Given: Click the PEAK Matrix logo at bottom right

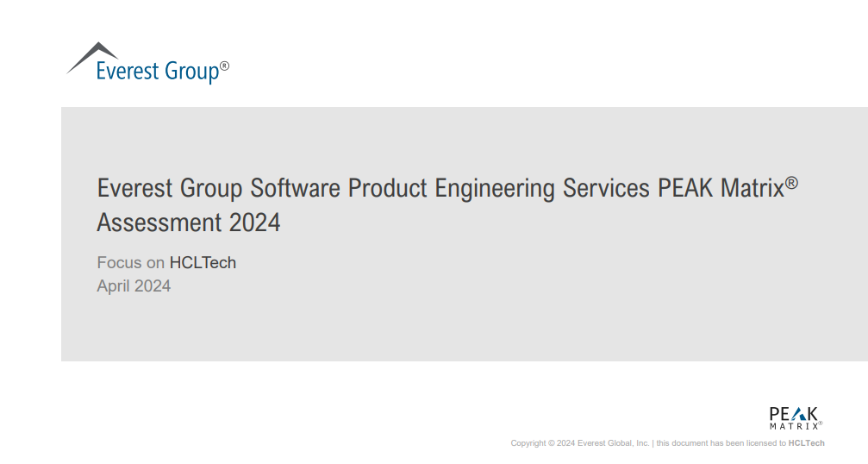Looking at the screenshot, I should 795,418.
